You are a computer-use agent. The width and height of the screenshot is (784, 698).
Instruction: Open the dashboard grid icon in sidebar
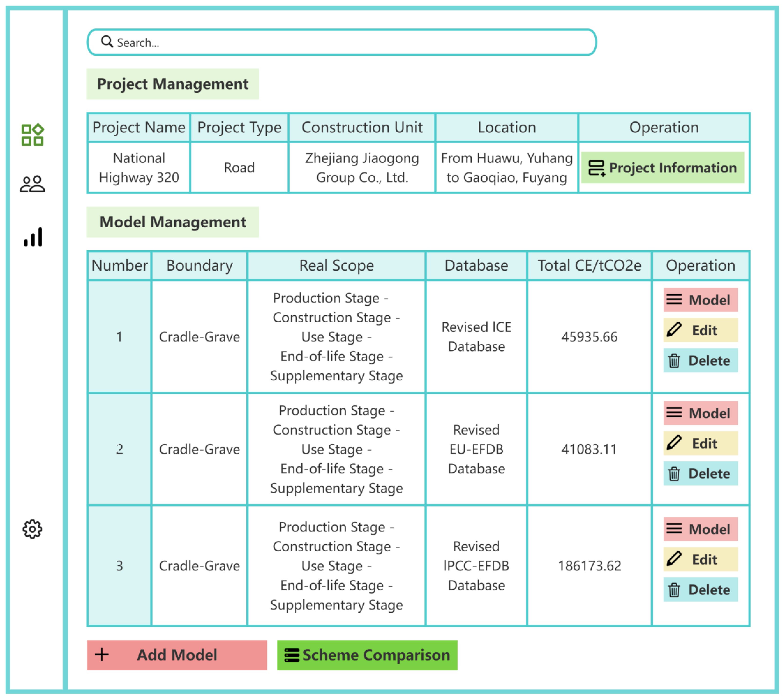[33, 135]
